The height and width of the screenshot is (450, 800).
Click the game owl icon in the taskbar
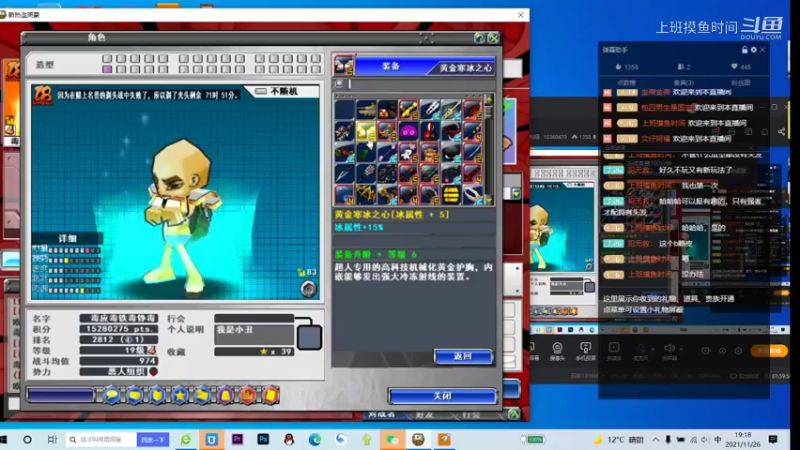(x=418, y=439)
